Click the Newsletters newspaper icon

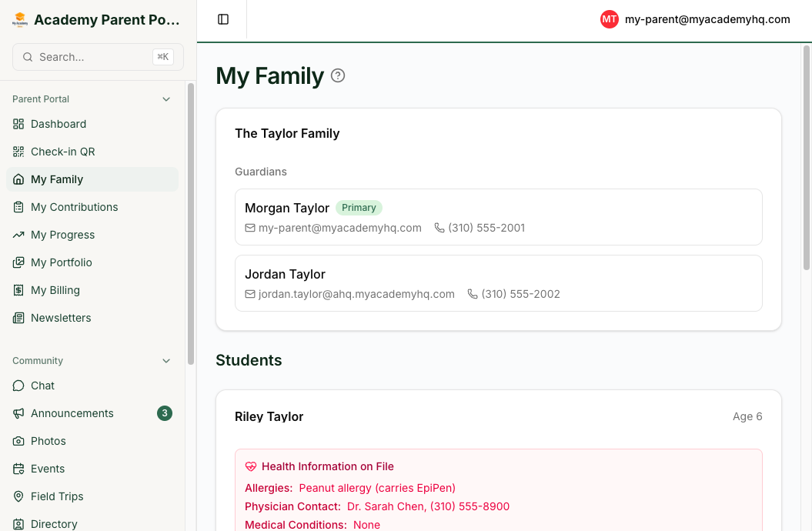tap(18, 318)
